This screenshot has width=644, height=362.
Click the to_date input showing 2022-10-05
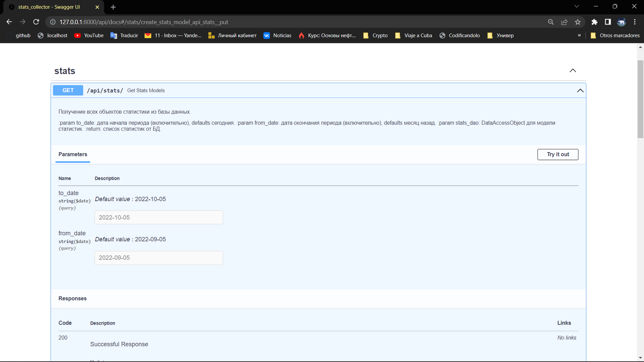click(x=159, y=217)
